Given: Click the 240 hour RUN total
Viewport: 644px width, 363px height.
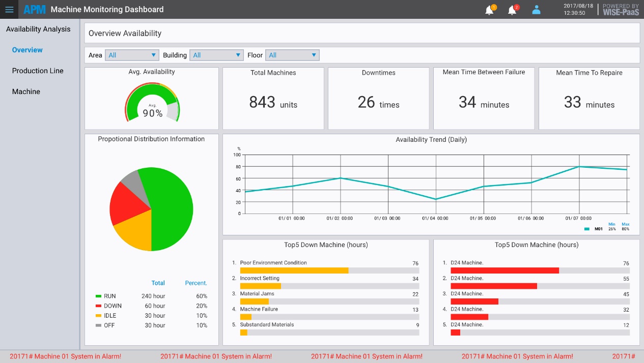Looking at the screenshot, I should (x=153, y=296).
